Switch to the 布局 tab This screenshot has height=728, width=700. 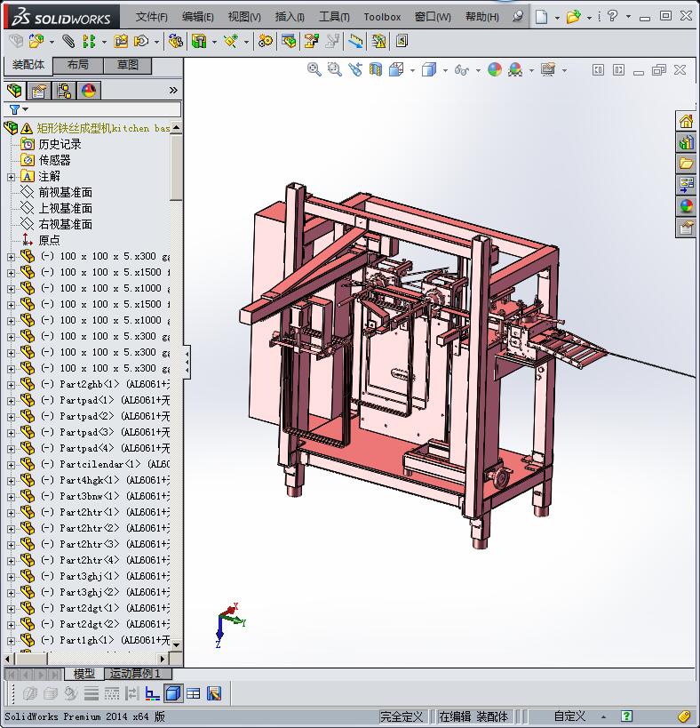(x=78, y=65)
